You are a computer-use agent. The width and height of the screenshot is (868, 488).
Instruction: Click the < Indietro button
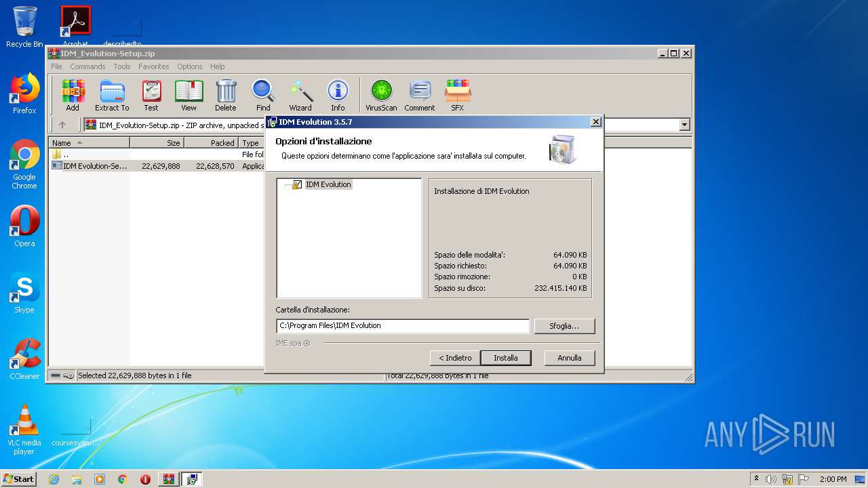pos(455,358)
